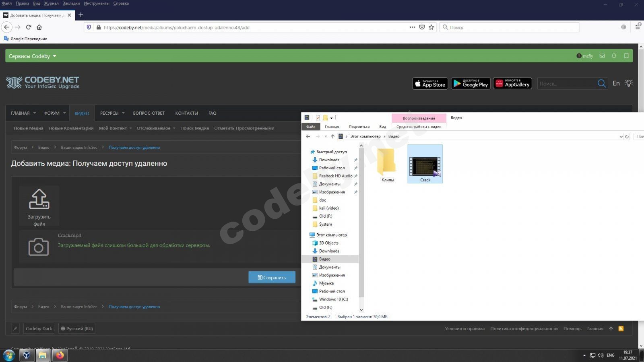Select 'Windows 10 (C:)' drive in sidebar
This screenshot has height=362, width=644.
(333, 299)
